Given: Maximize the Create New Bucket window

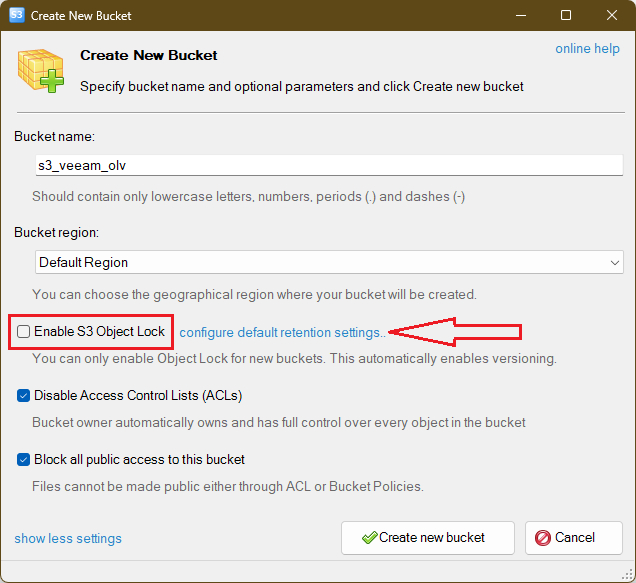Looking at the screenshot, I should pos(566,15).
